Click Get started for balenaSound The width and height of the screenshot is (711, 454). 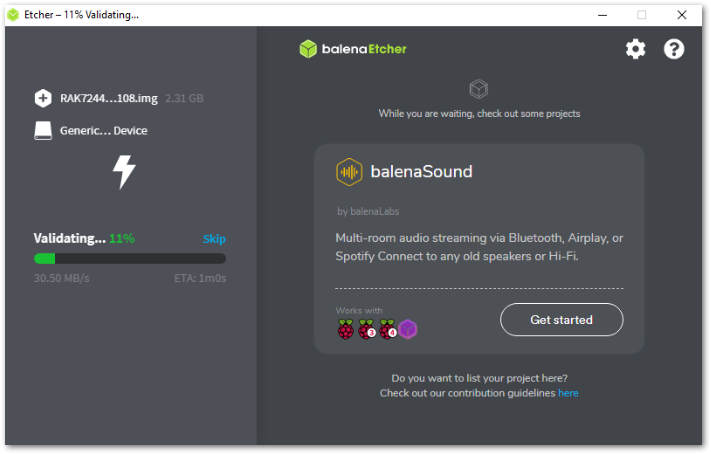tap(561, 320)
